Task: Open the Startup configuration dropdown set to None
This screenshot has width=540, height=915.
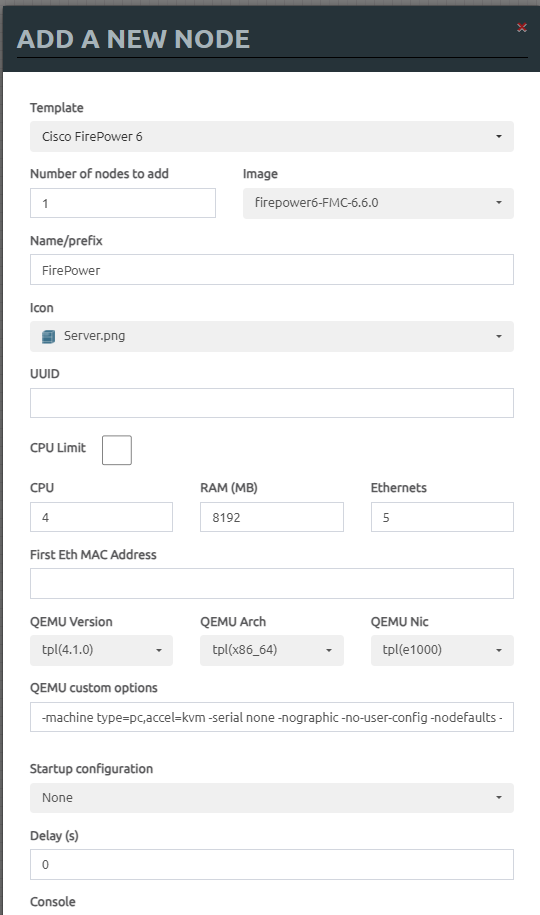Action: coord(271,798)
